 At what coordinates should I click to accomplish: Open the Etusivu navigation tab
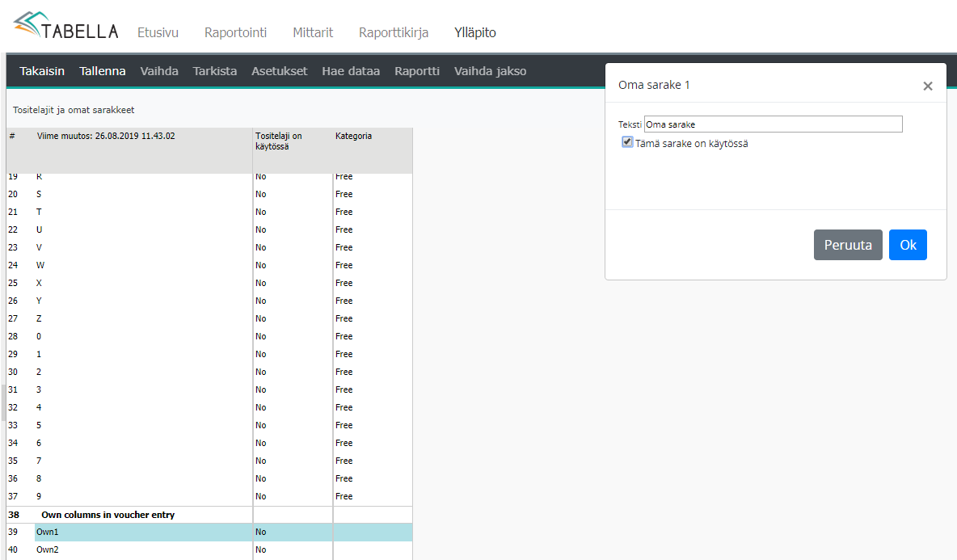[158, 33]
